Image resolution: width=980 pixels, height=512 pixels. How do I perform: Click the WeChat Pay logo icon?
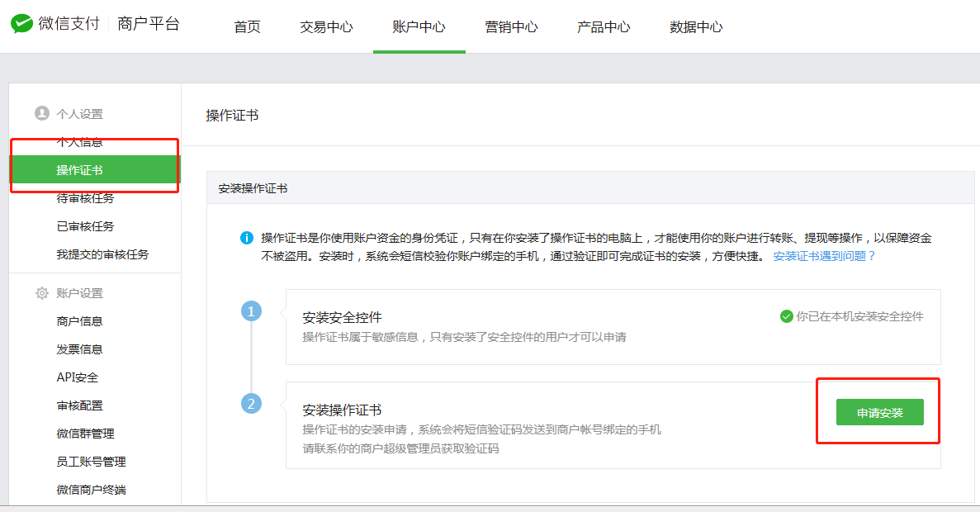point(22,24)
